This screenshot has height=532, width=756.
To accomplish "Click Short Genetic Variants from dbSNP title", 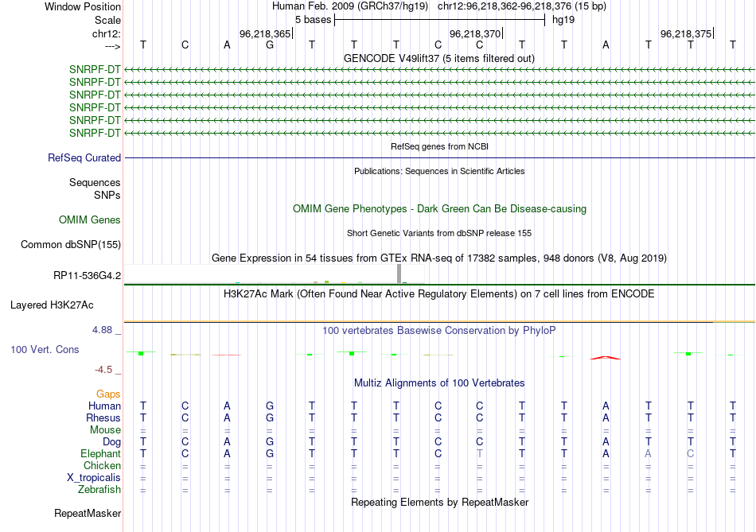I will click(x=439, y=233).
